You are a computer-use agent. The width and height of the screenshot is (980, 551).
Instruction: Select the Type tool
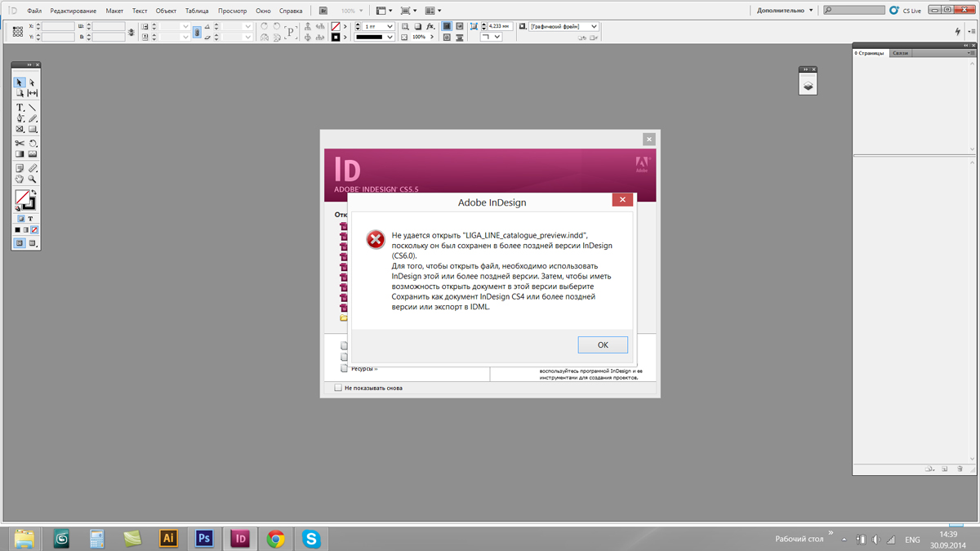click(20, 107)
